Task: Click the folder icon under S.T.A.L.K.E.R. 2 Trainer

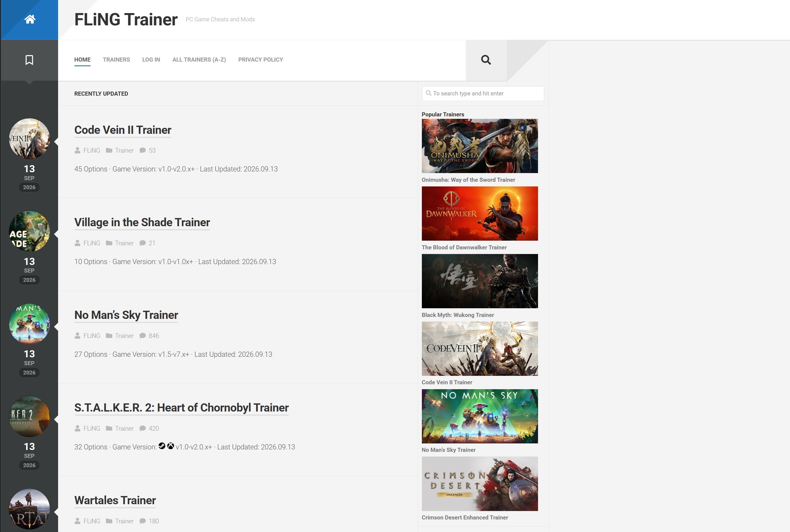Action: pos(109,428)
